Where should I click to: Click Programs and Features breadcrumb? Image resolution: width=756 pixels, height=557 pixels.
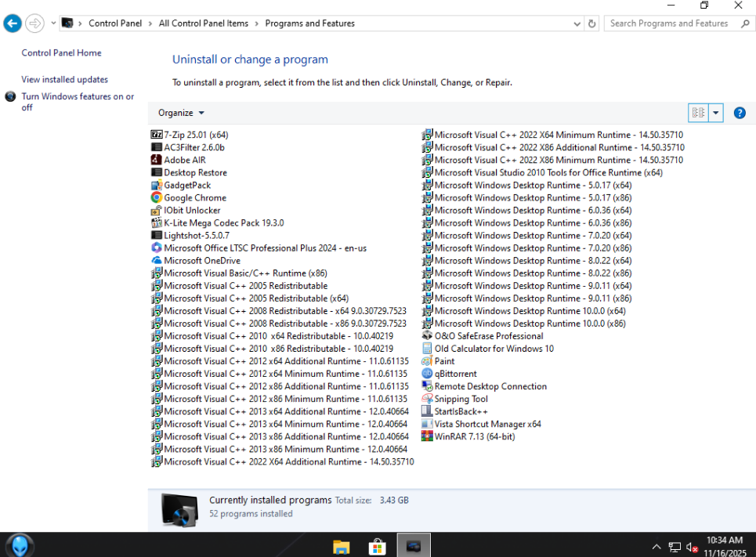pyautogui.click(x=310, y=24)
